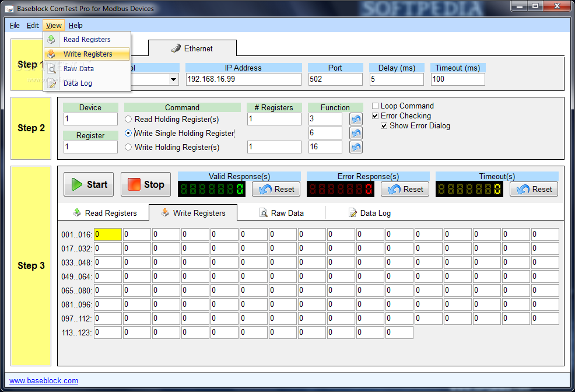The height and width of the screenshot is (392, 575).
Task: Click the Timeout (ms) field showing 100
Action: pos(458,79)
